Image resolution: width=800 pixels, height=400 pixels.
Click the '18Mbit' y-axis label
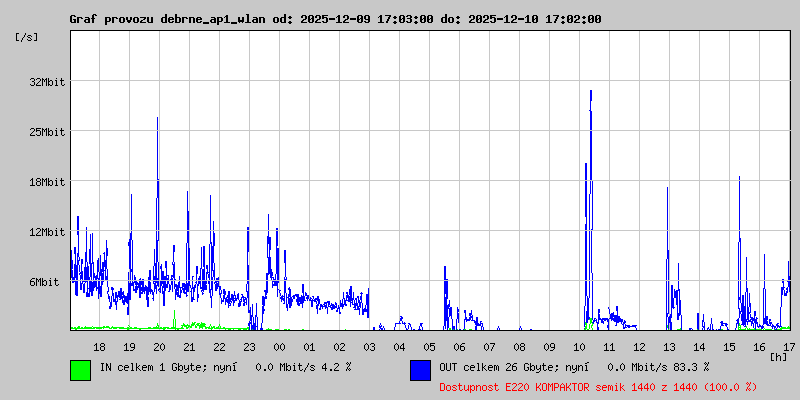tap(47, 182)
